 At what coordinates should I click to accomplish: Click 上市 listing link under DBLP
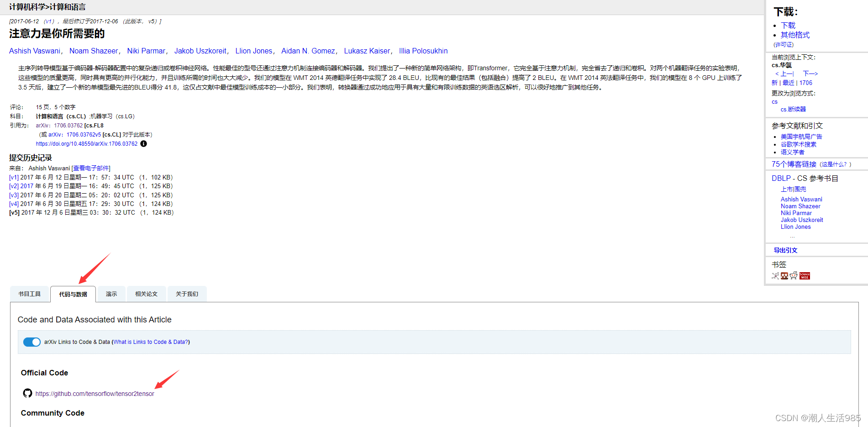(787, 190)
